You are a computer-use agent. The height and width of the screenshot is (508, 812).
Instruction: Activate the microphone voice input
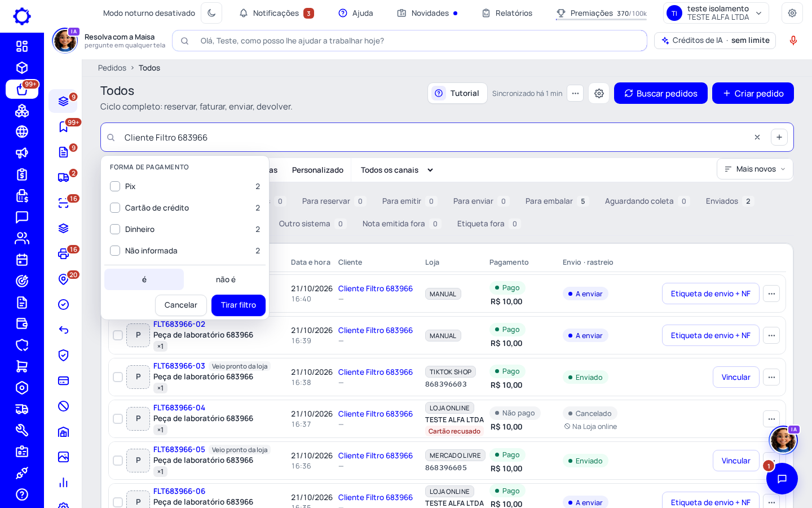[793, 41]
